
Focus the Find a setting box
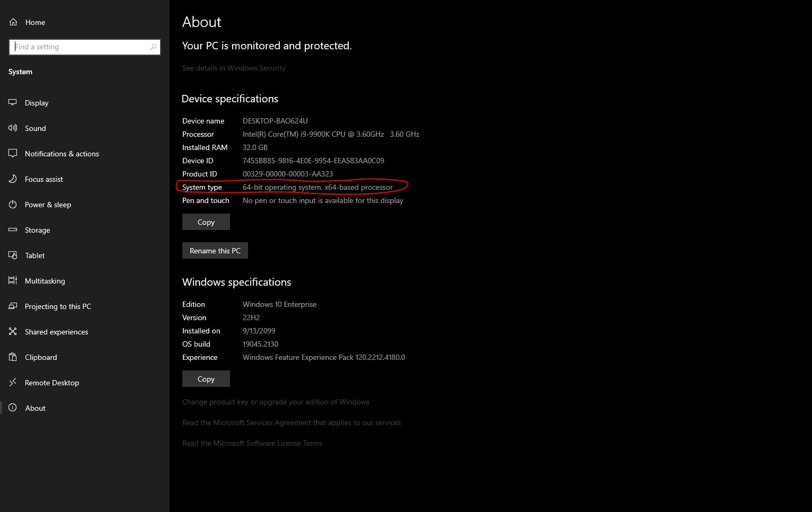[x=85, y=47]
